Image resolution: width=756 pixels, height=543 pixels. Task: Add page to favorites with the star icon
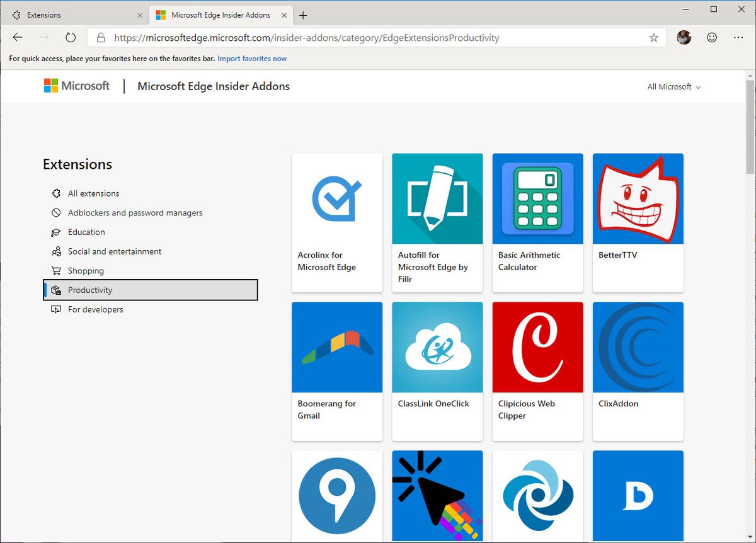653,37
